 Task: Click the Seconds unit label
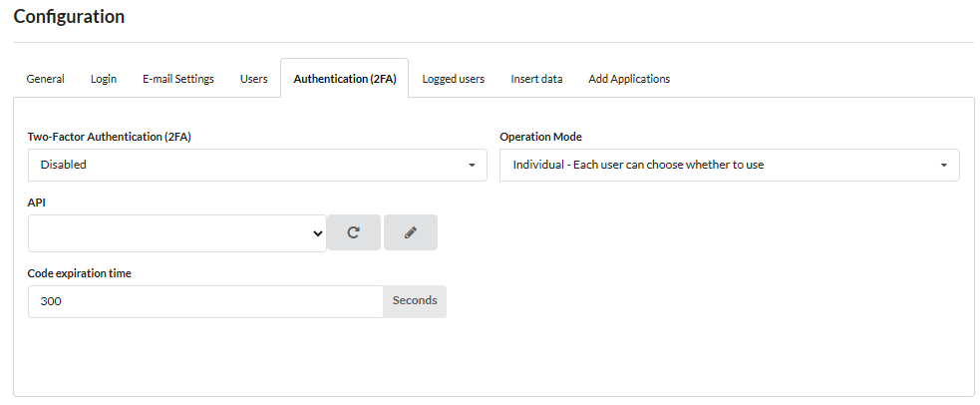click(415, 301)
